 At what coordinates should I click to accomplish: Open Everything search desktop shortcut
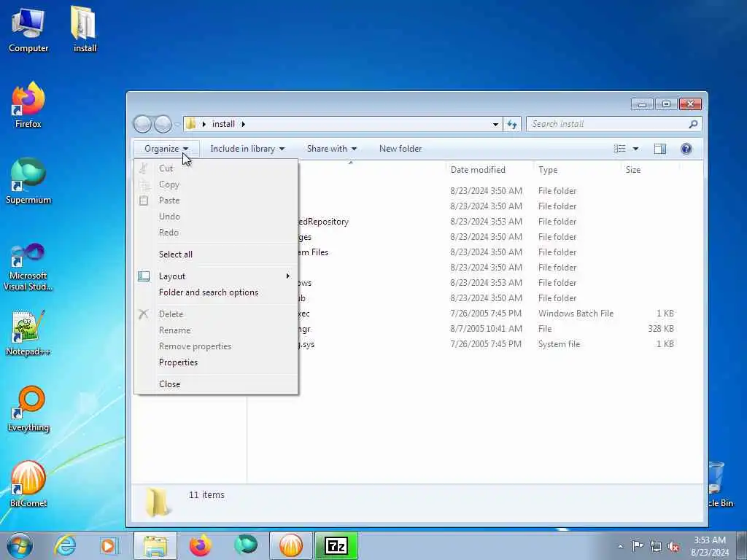click(x=28, y=408)
